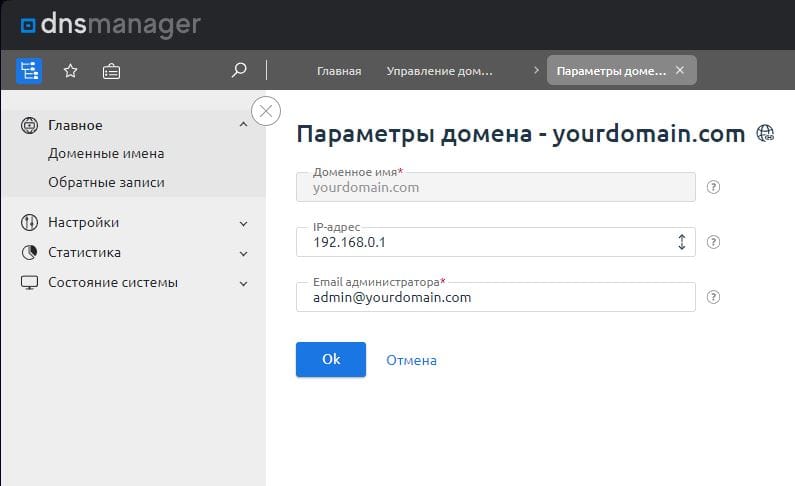The image size is (795, 486).
Task: Open the briefcase list icon in toolbar
Action: pyautogui.click(x=111, y=71)
